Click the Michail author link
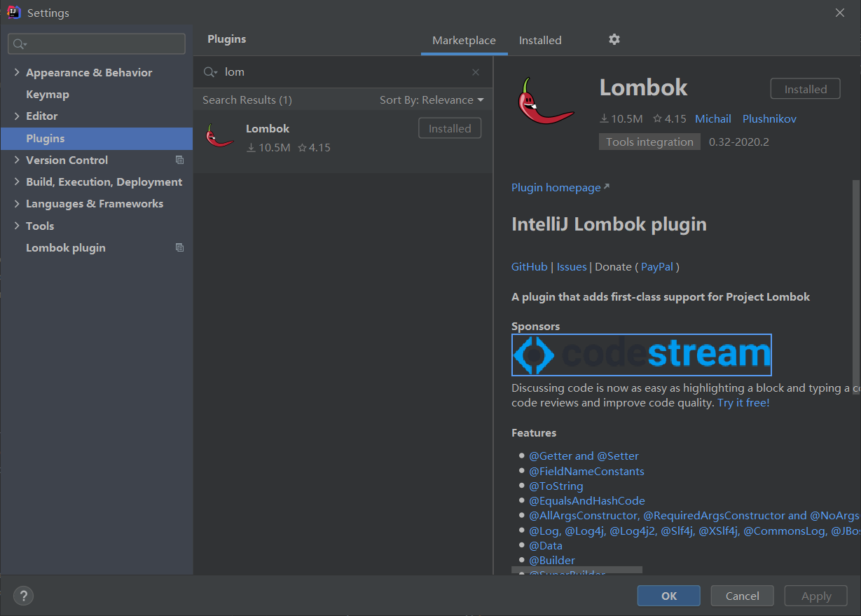 713,118
